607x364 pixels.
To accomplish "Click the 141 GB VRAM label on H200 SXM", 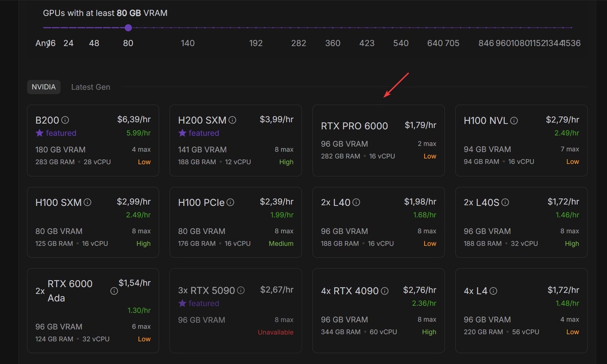I will coord(202,150).
